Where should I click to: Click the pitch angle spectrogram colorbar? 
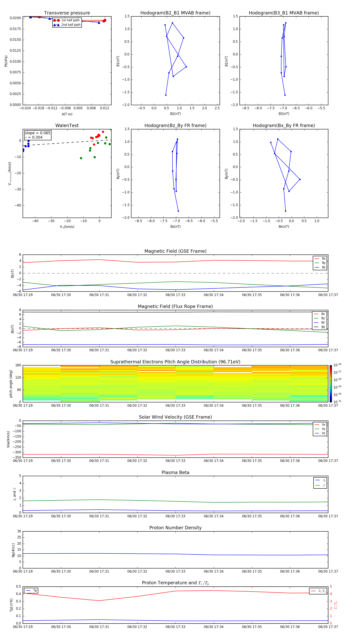tap(331, 384)
